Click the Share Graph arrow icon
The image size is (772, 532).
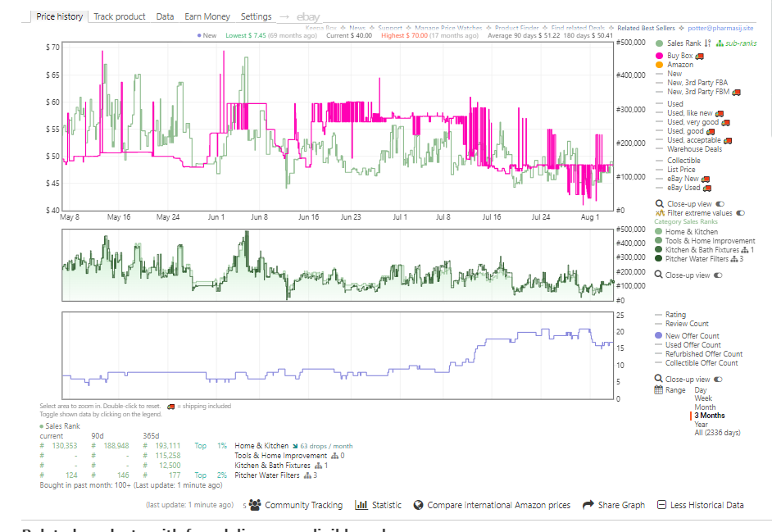pos(588,505)
